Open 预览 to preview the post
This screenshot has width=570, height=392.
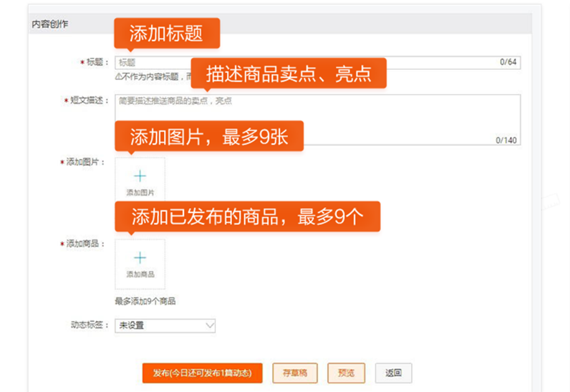(346, 373)
